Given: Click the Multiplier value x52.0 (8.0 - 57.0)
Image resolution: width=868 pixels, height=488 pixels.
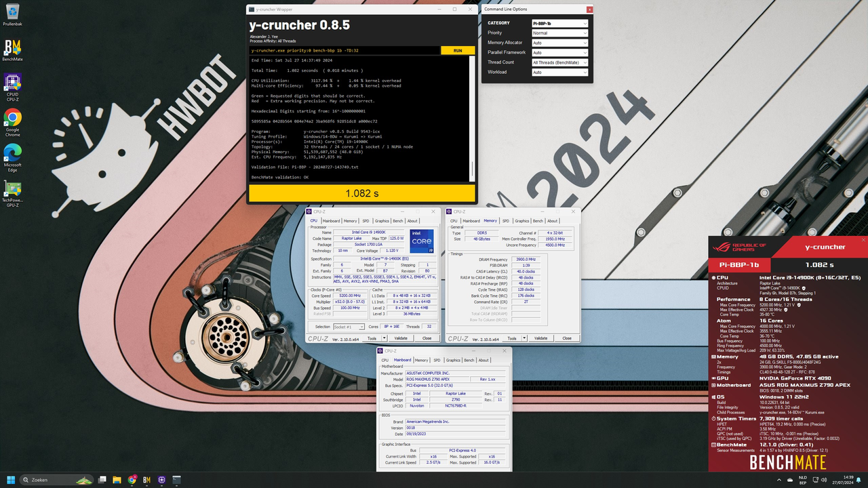Looking at the screenshot, I should pos(350,302).
